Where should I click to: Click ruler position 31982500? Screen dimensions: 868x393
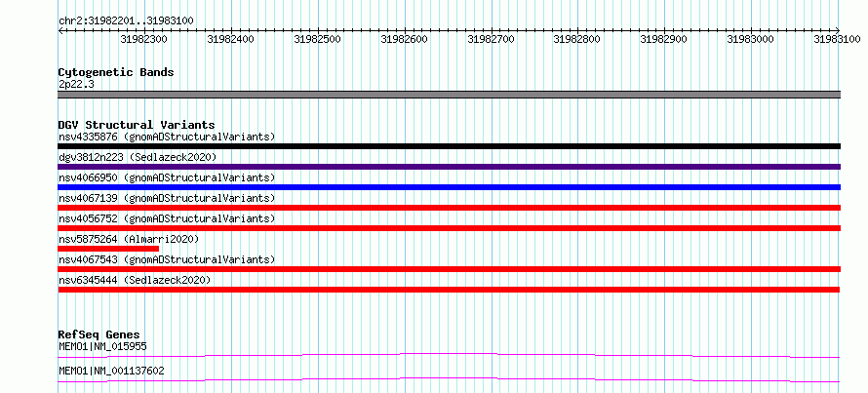317,39
